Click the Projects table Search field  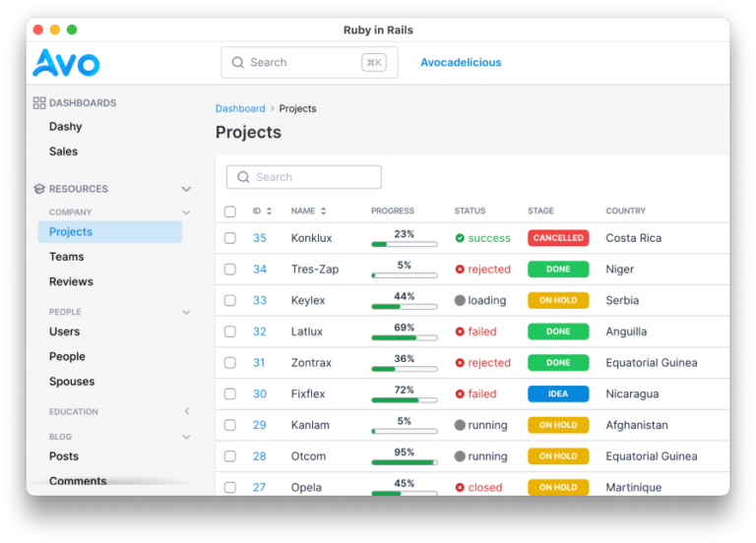[x=304, y=177]
